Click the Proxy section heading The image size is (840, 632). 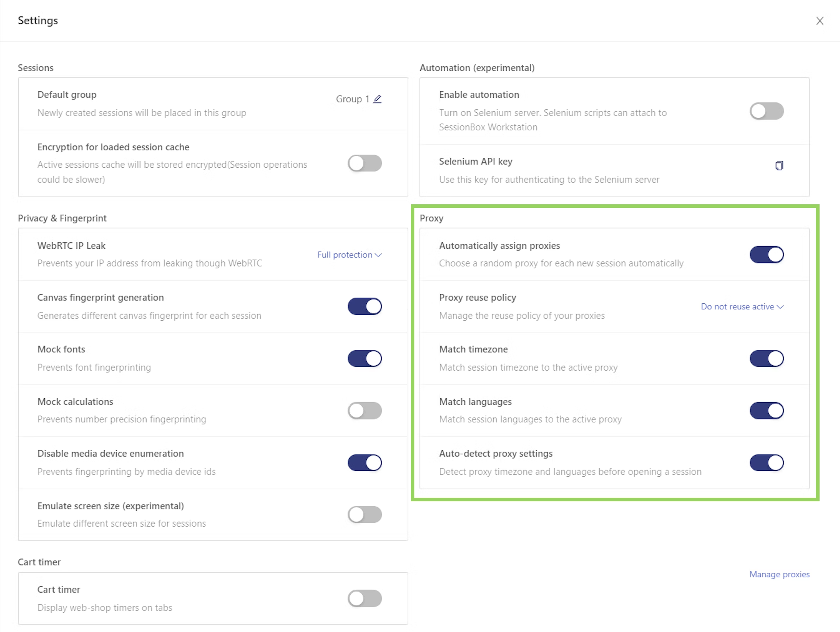[x=431, y=218]
